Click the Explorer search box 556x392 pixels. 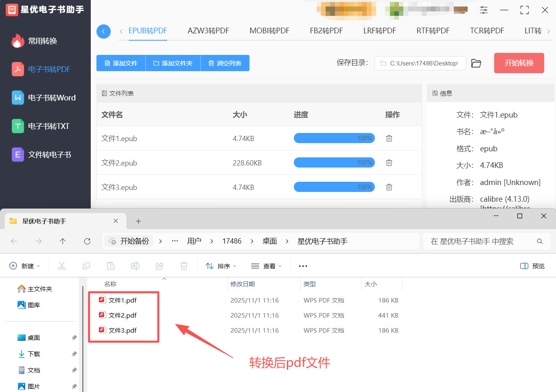pos(487,241)
